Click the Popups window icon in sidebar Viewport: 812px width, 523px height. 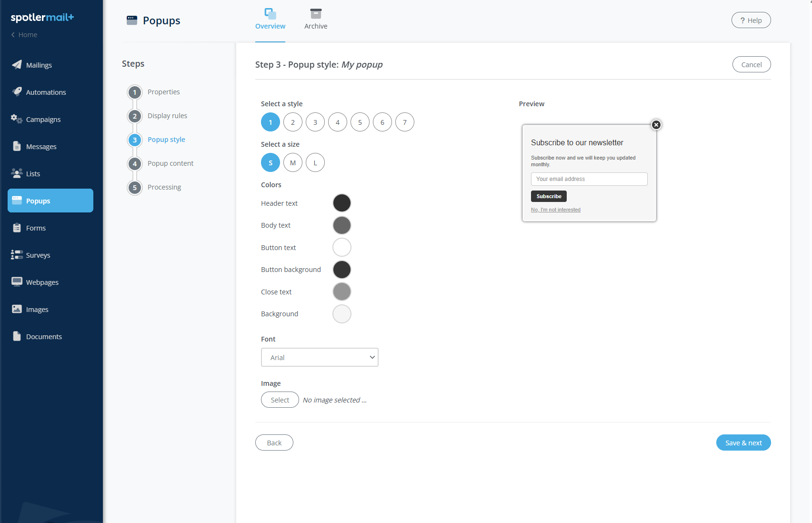coord(17,201)
